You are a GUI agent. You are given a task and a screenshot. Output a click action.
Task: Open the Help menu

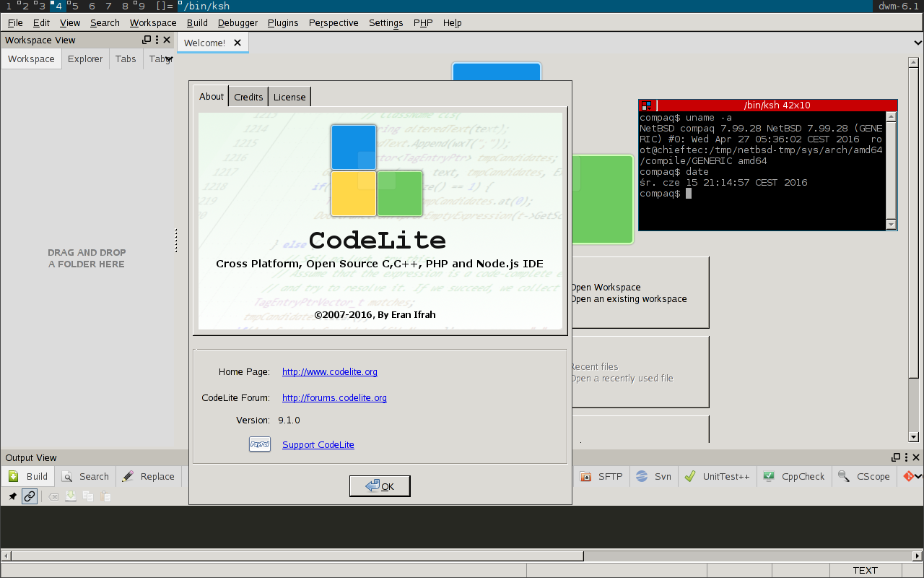(x=453, y=22)
